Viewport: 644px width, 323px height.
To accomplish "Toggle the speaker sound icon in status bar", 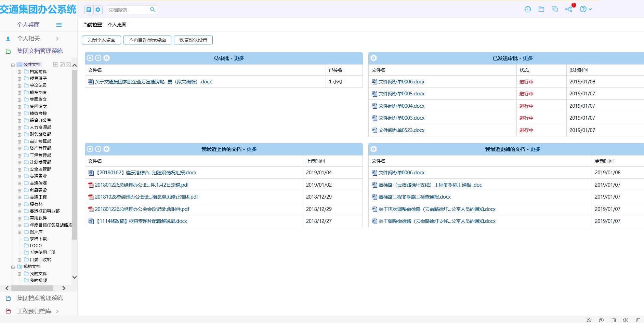I will tap(626, 320).
